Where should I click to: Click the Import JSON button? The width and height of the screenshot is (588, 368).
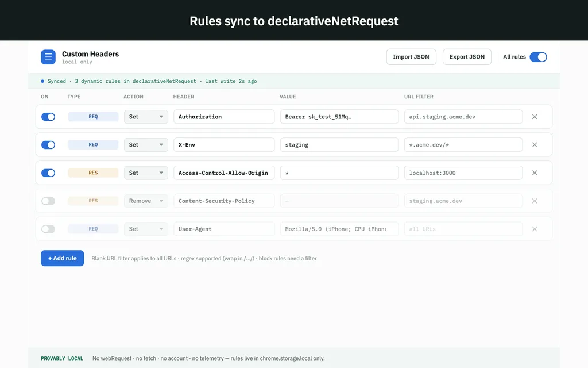pos(411,57)
